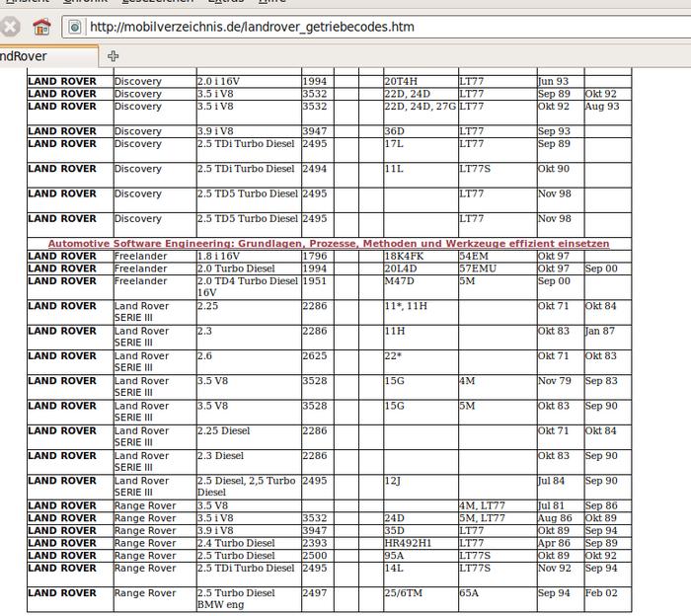Open the Automotive Software Engineering link
The width and height of the screenshot is (691, 616).
click(x=329, y=243)
